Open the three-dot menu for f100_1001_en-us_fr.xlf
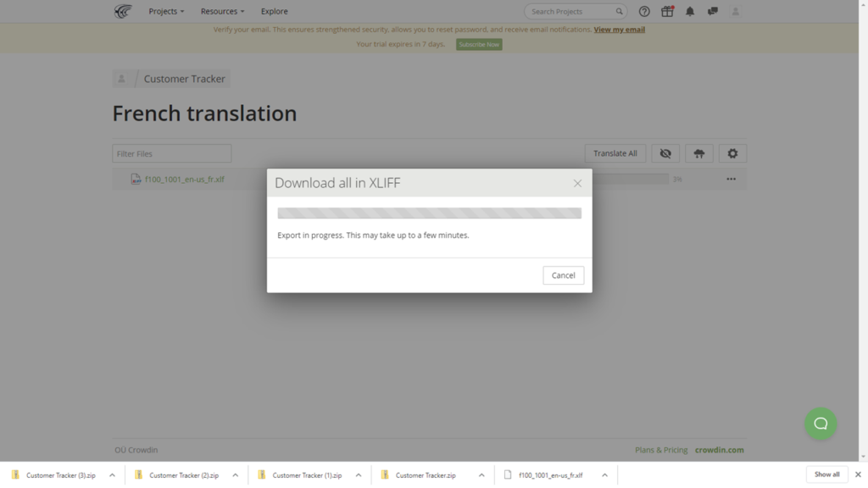 [732, 179]
